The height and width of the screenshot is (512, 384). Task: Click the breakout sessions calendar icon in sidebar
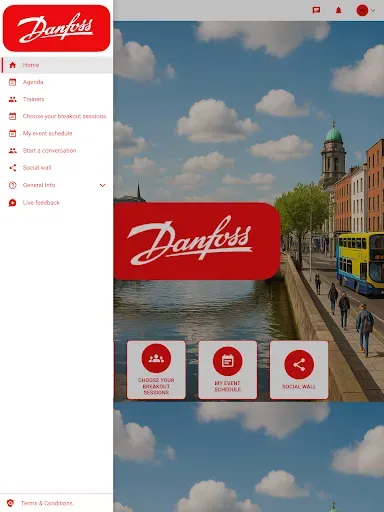pos(13,116)
